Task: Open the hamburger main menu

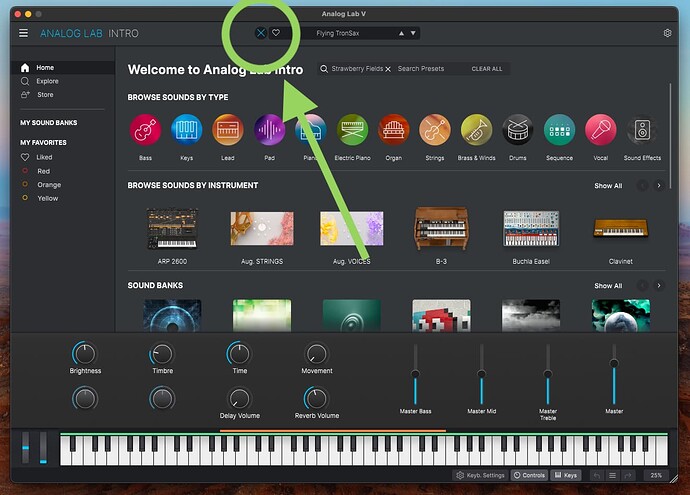Action: (23, 33)
